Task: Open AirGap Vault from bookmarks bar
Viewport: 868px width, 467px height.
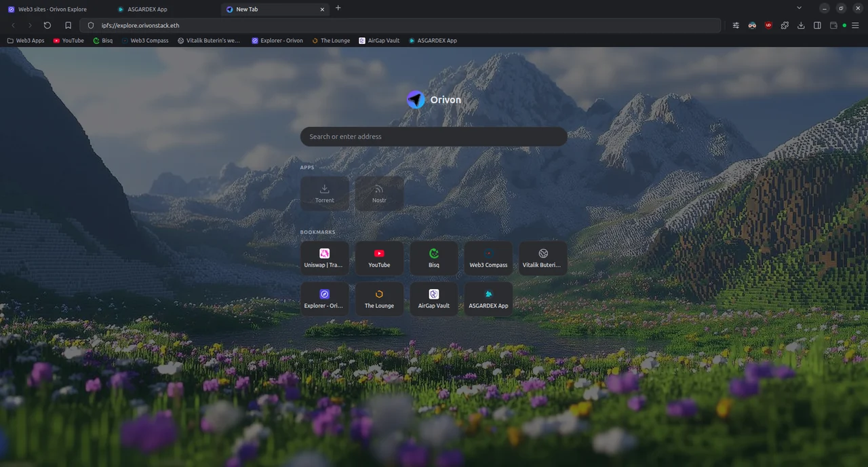Action: pos(379,41)
